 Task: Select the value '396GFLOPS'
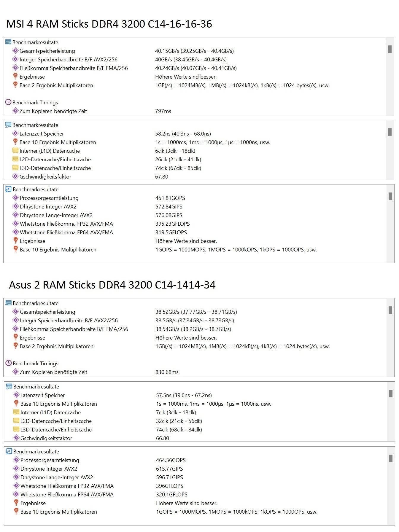[169, 486]
